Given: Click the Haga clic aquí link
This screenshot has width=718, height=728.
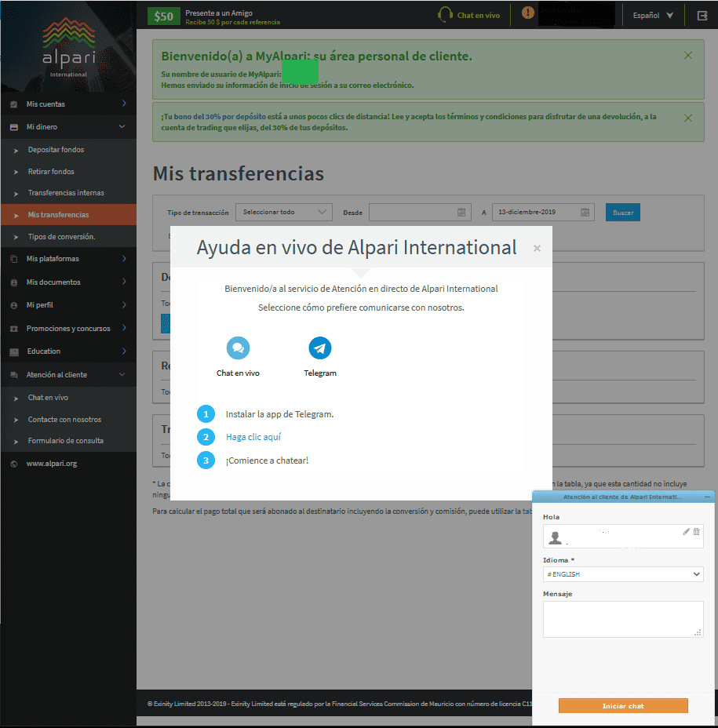Looking at the screenshot, I should tap(253, 437).
